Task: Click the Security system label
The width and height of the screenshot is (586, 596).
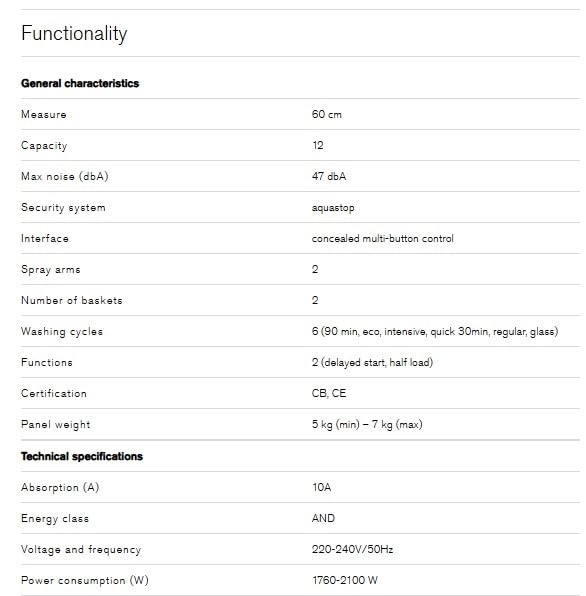Action: [x=63, y=208]
